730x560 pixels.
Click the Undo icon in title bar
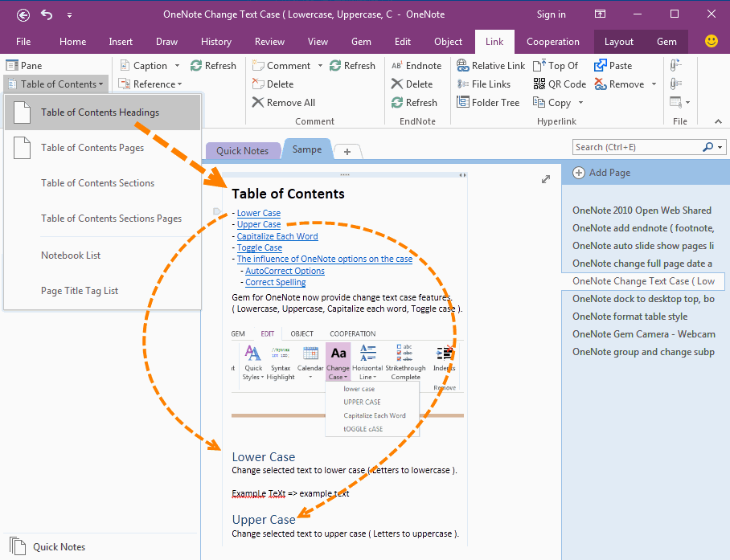click(x=47, y=14)
